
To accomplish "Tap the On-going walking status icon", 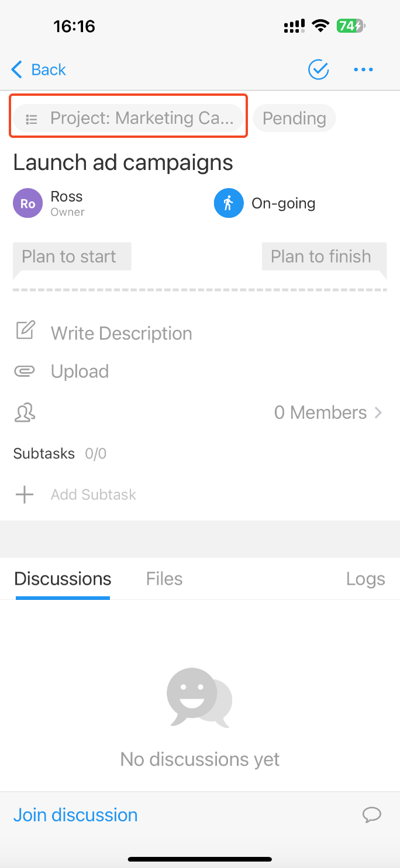I will [x=229, y=203].
